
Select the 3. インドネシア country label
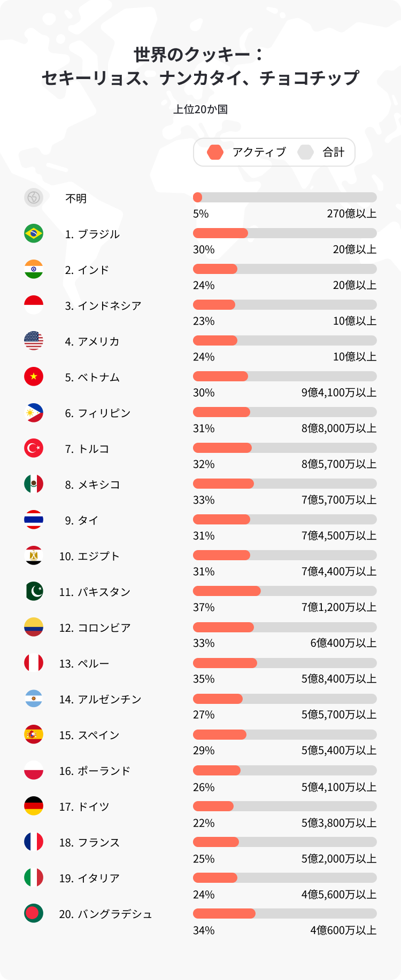tap(103, 305)
